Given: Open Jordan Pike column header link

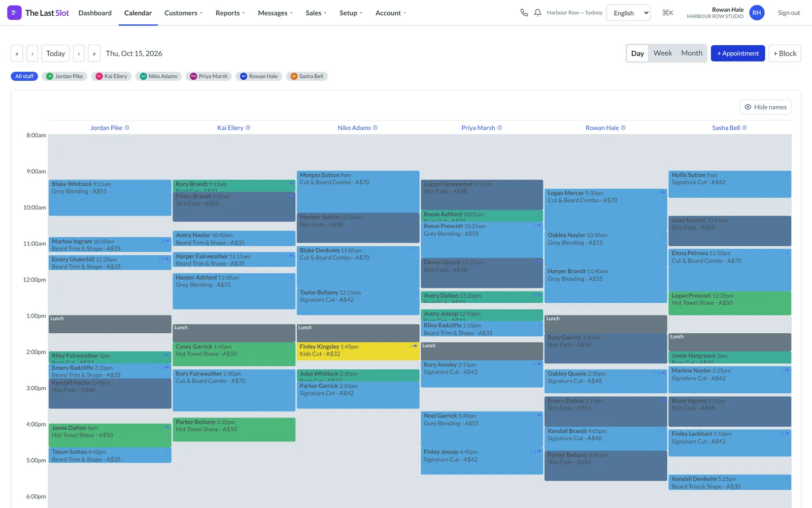Looking at the screenshot, I should (106, 128).
